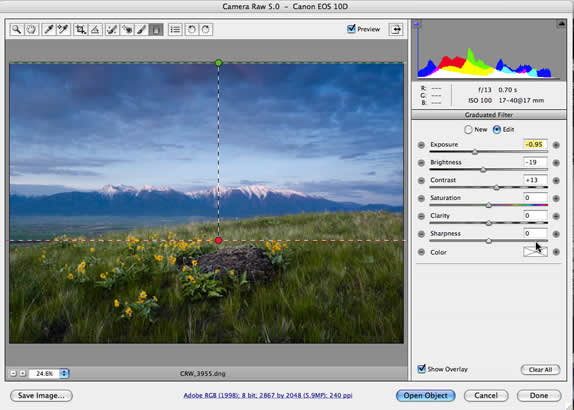Select the Red Eye Removal tool
The height and width of the screenshot is (410, 574).
127,29
